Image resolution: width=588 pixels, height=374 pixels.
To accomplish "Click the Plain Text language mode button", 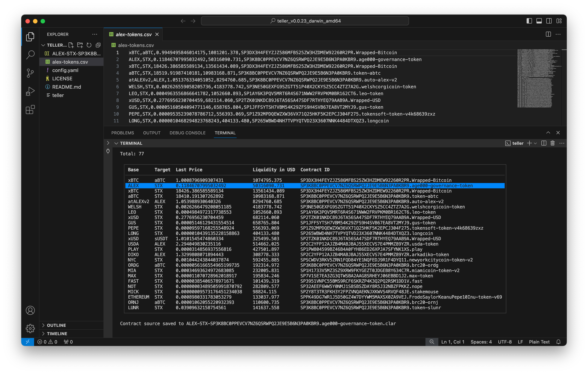I will 539,342.
